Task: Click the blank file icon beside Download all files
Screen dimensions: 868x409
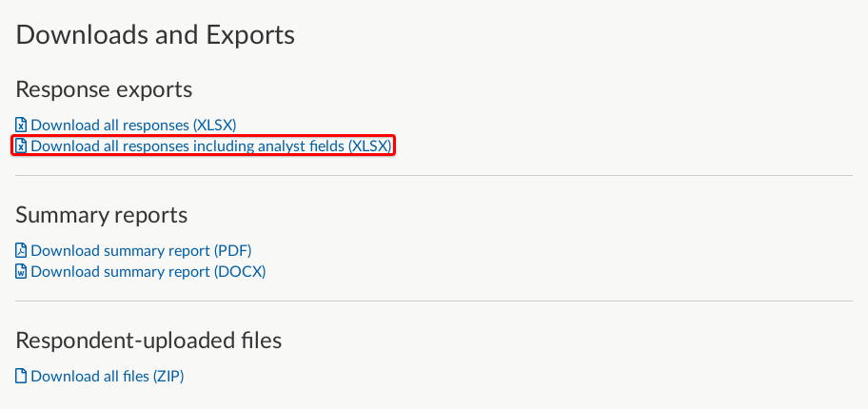Action: click(21, 377)
